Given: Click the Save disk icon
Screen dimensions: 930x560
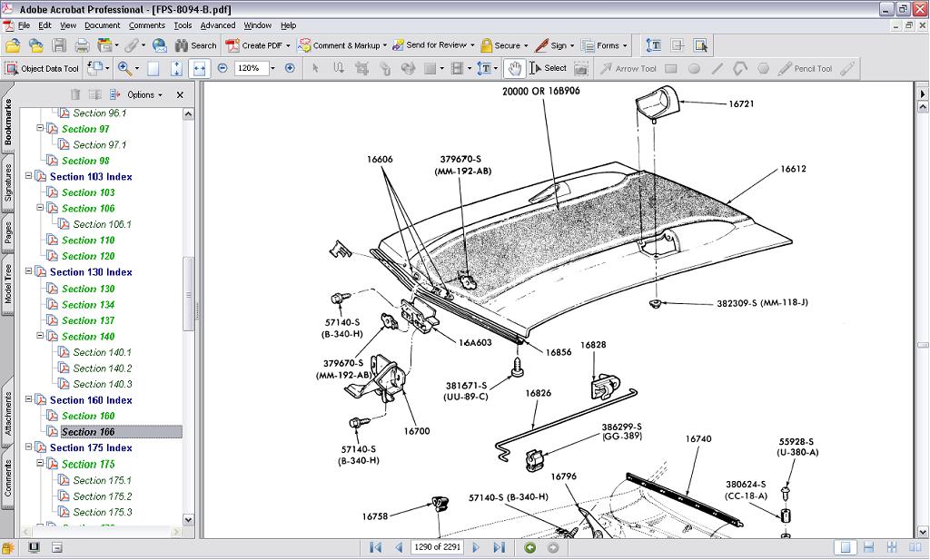Looking at the screenshot, I should 59,45.
